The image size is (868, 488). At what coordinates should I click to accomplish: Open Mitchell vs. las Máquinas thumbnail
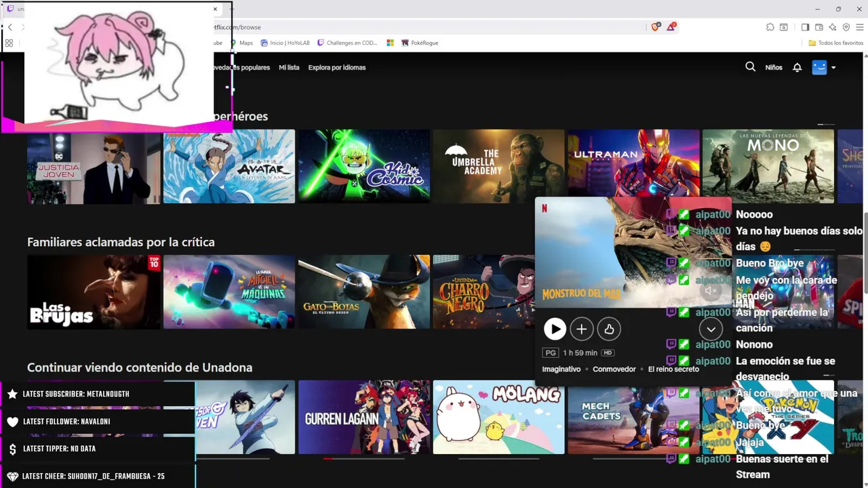click(229, 292)
